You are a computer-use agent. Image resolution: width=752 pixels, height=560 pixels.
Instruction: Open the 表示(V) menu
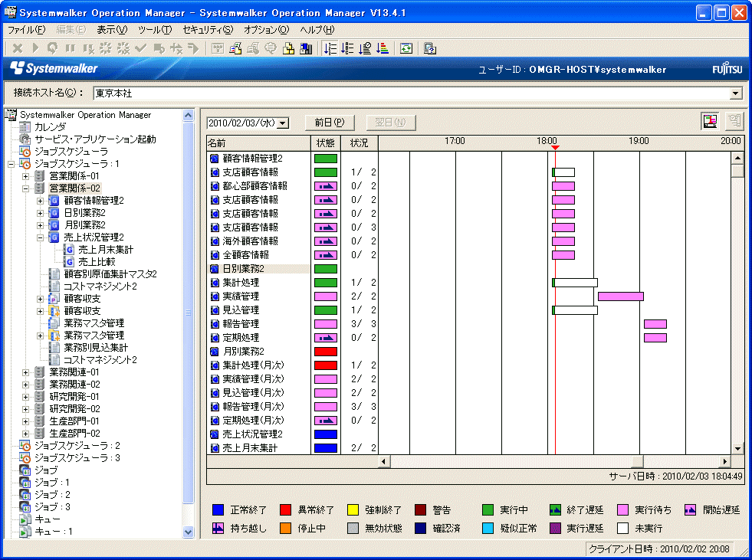112,30
